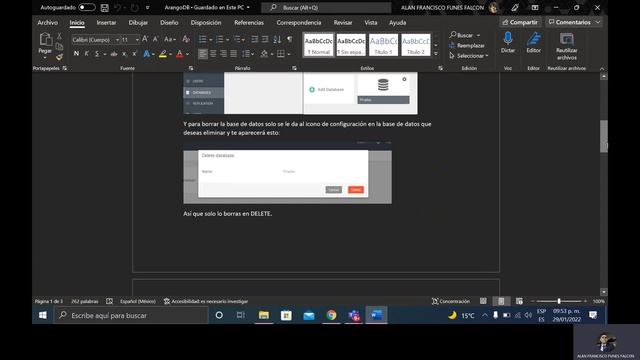Toggle underline S formatting
The height and width of the screenshot is (360, 640).
[97, 54]
